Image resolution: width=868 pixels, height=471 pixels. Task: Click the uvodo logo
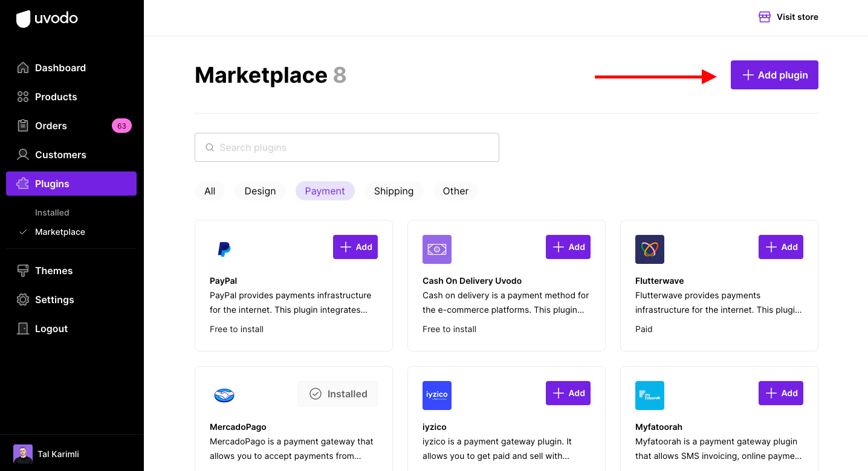pyautogui.click(x=47, y=19)
